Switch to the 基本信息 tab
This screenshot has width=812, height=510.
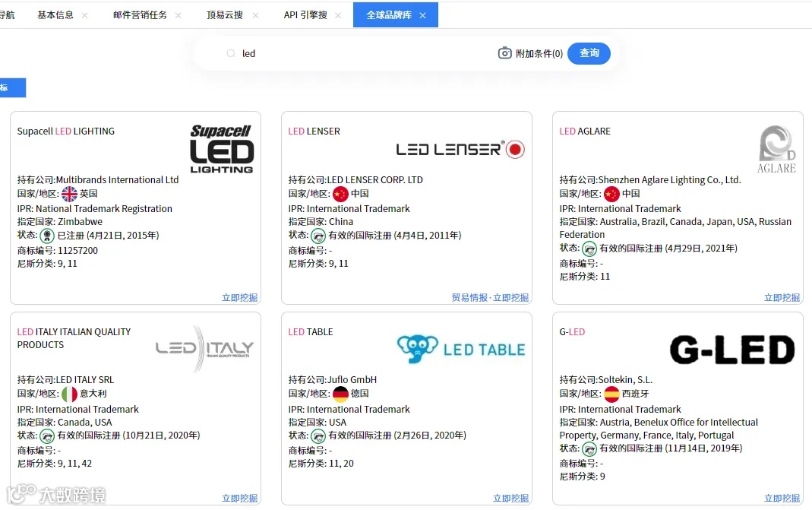coord(55,15)
